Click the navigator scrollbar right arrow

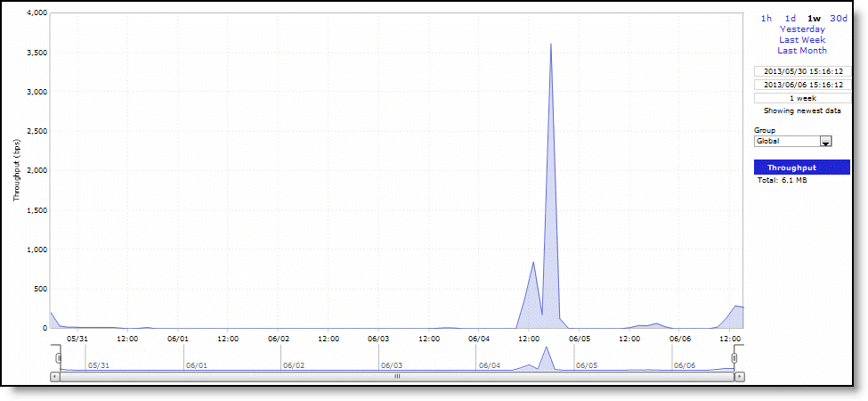(739, 377)
